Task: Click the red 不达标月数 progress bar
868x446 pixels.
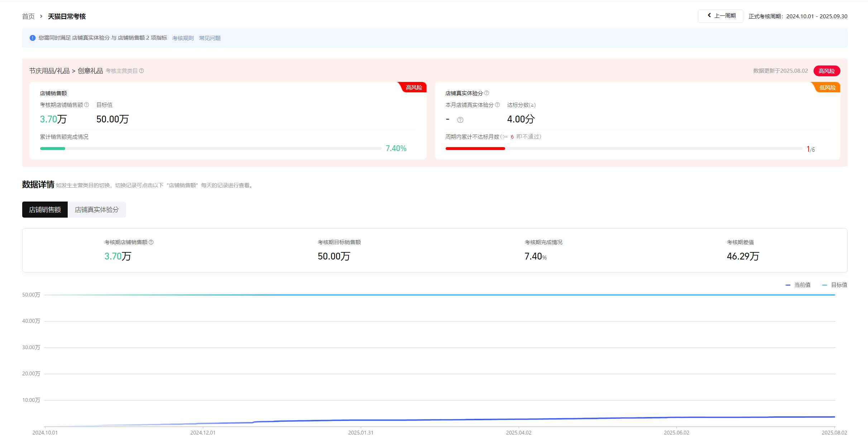Action: point(475,149)
